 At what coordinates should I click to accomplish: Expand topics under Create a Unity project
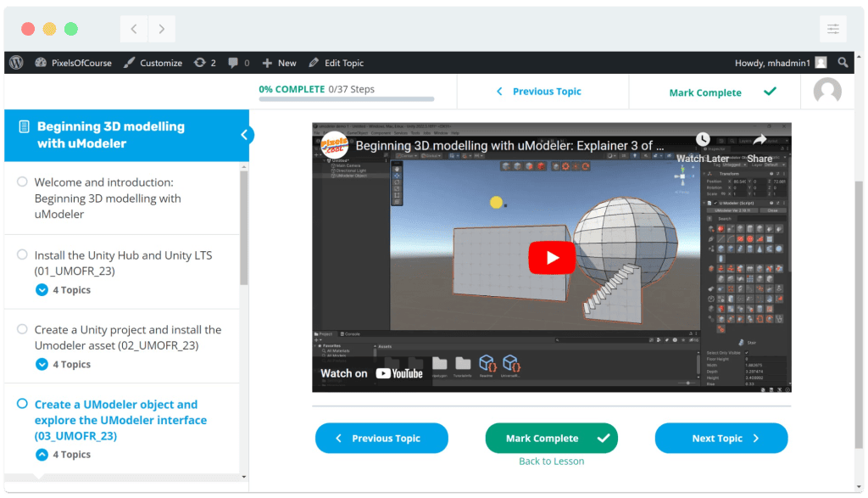42,365
